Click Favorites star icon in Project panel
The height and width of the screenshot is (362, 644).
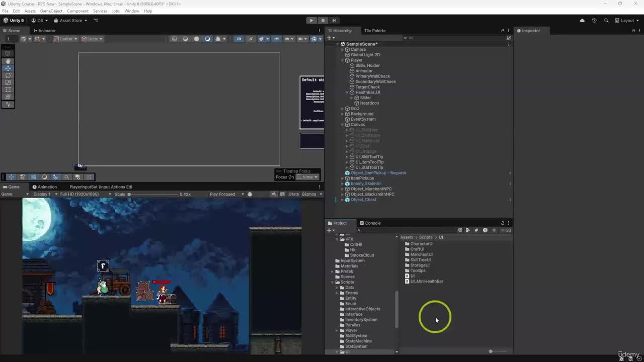(494, 230)
